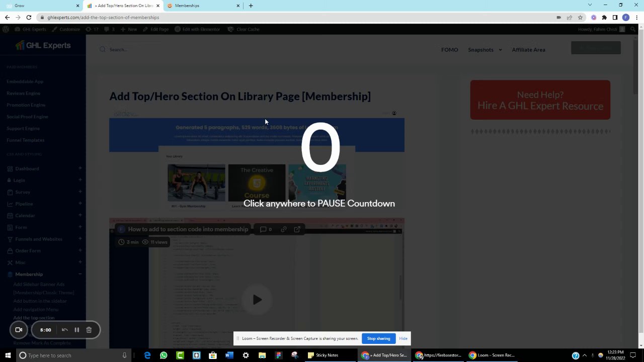This screenshot has width=644, height=362.
Task: Click the Stop sharing button
Action: (378, 338)
